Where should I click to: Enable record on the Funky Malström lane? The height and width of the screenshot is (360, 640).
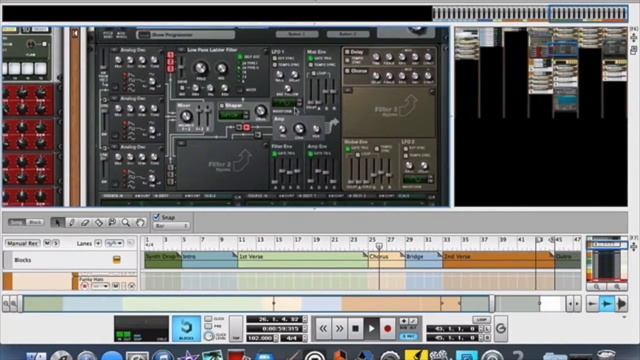pyautogui.click(x=85, y=286)
